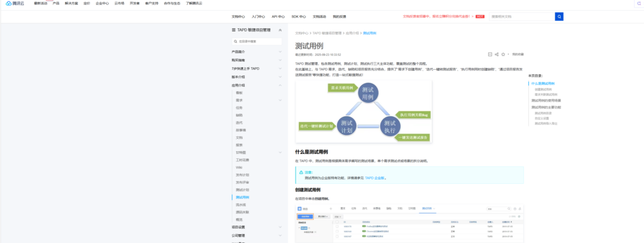
Task: Click the red HOT badge
Action: click(480, 16)
